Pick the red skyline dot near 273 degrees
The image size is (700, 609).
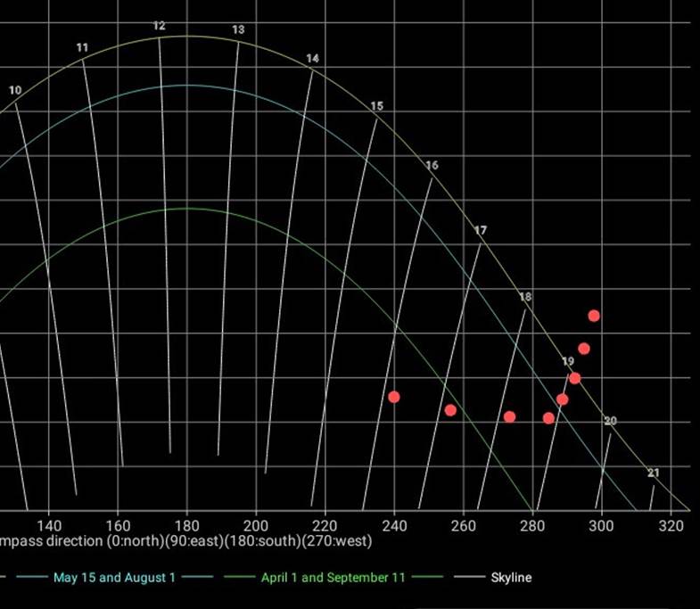point(509,416)
